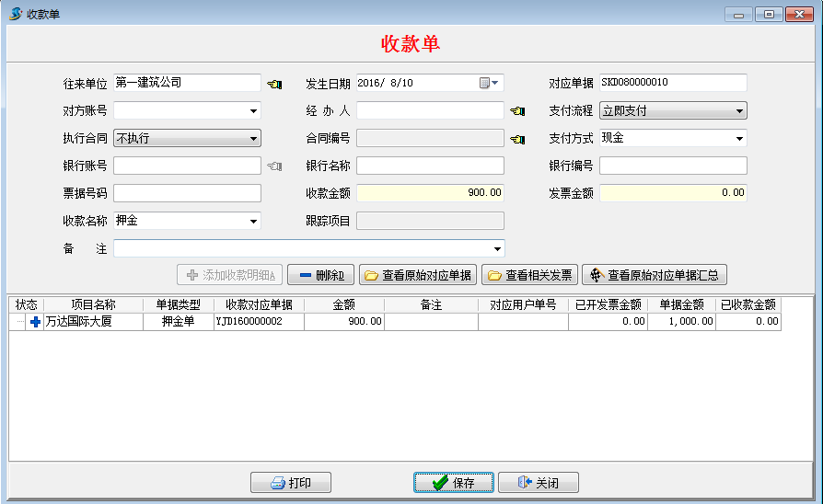The width and height of the screenshot is (823, 504).
Task: Expand the 支付方式 dropdown
Action: click(739, 139)
